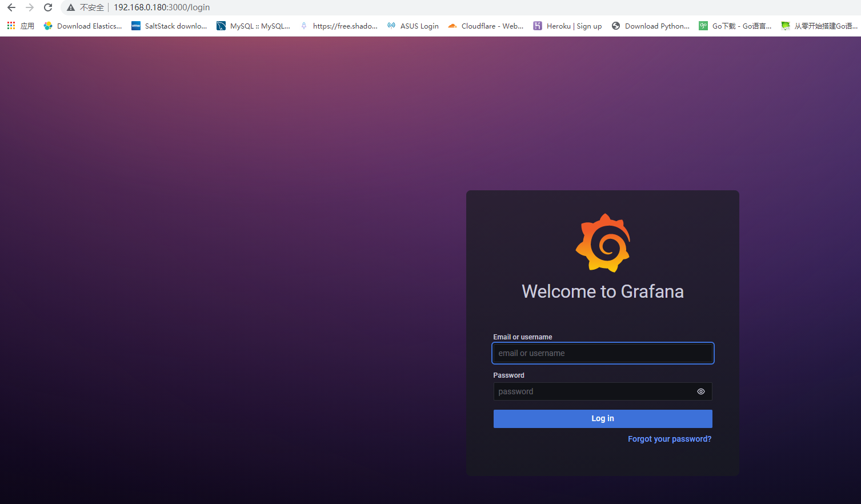The height and width of the screenshot is (504, 861).
Task: Open the MySQL bookmark
Action: pyautogui.click(x=253, y=26)
